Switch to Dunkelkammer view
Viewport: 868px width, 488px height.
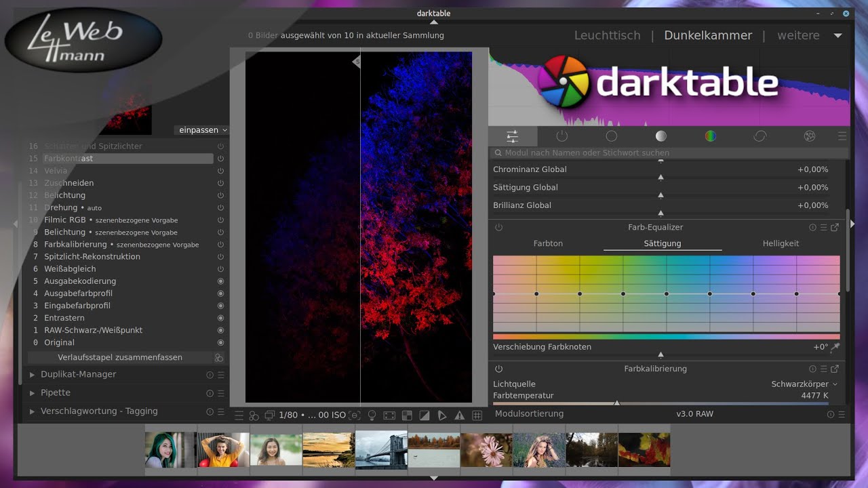point(708,36)
